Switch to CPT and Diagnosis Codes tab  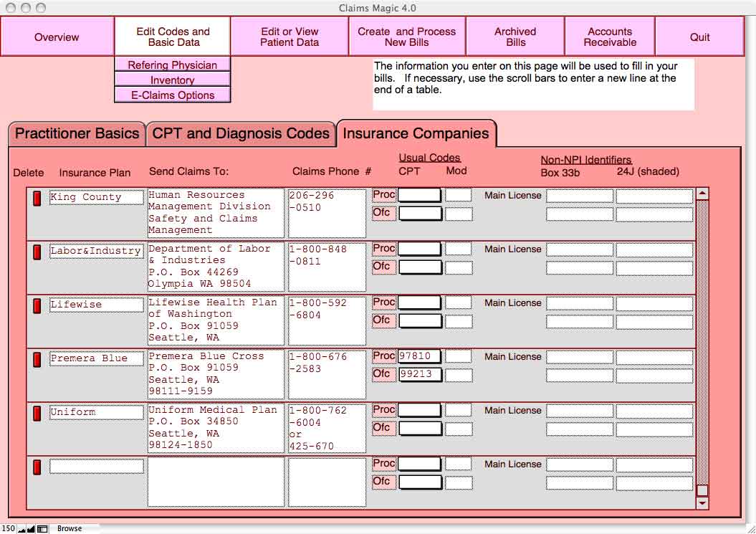241,133
